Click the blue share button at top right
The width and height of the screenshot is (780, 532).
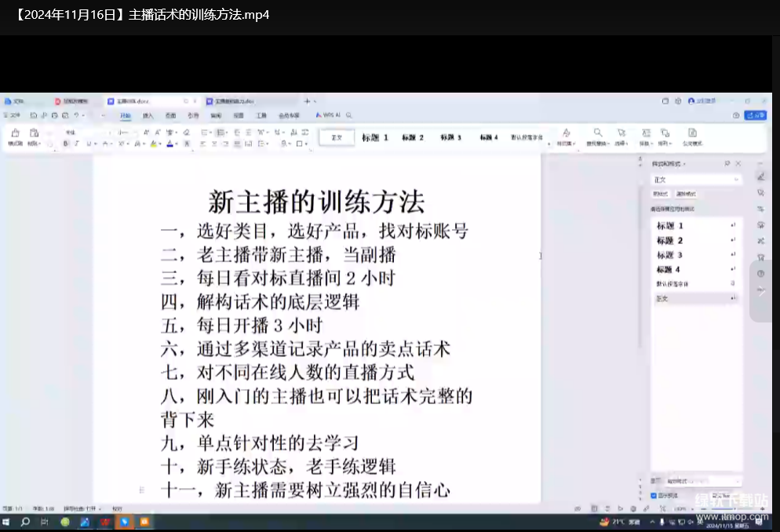coord(756,115)
